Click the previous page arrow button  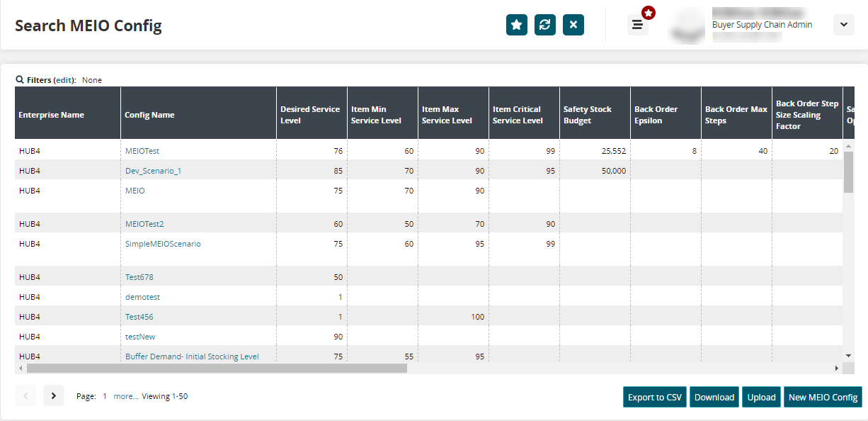tap(25, 395)
